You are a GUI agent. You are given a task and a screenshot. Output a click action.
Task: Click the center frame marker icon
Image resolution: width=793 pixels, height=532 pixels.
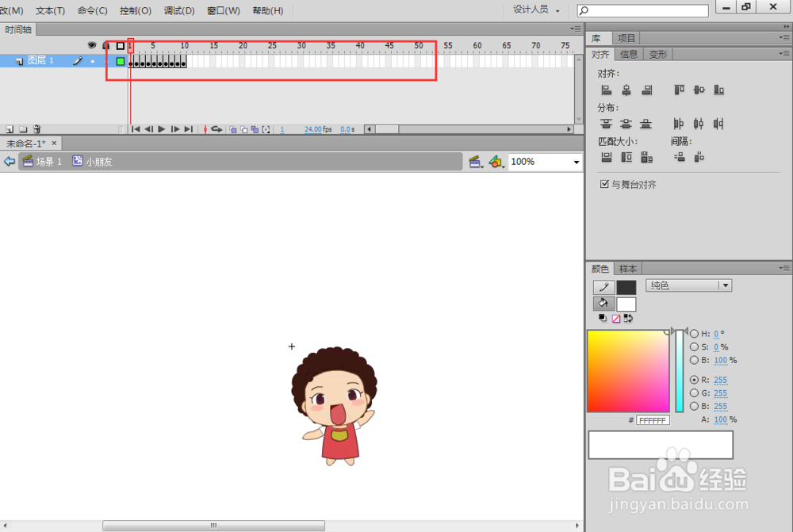point(205,129)
